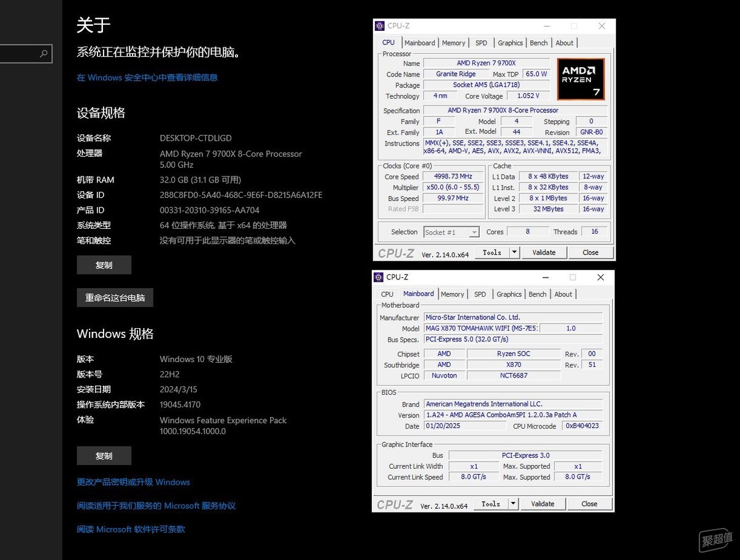This screenshot has height=560, width=740.
Task: Click motherboard Model MAG X870 TOMAHAWK WIFI
Action: pyautogui.click(x=482, y=328)
